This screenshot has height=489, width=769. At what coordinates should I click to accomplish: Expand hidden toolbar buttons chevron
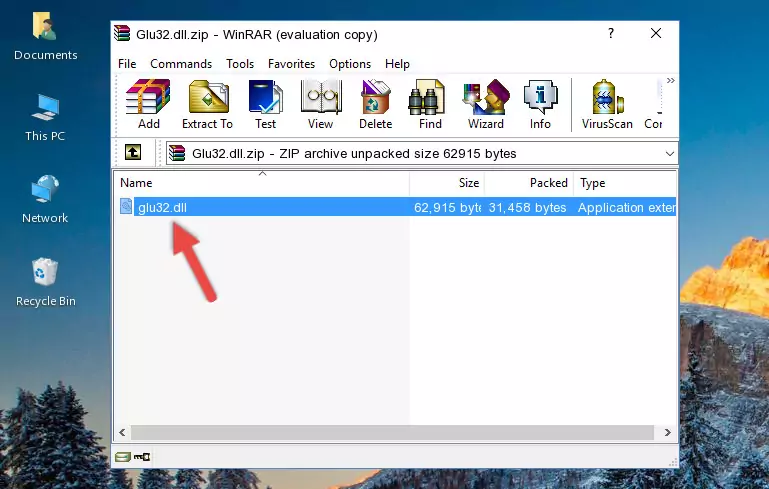(x=670, y=80)
